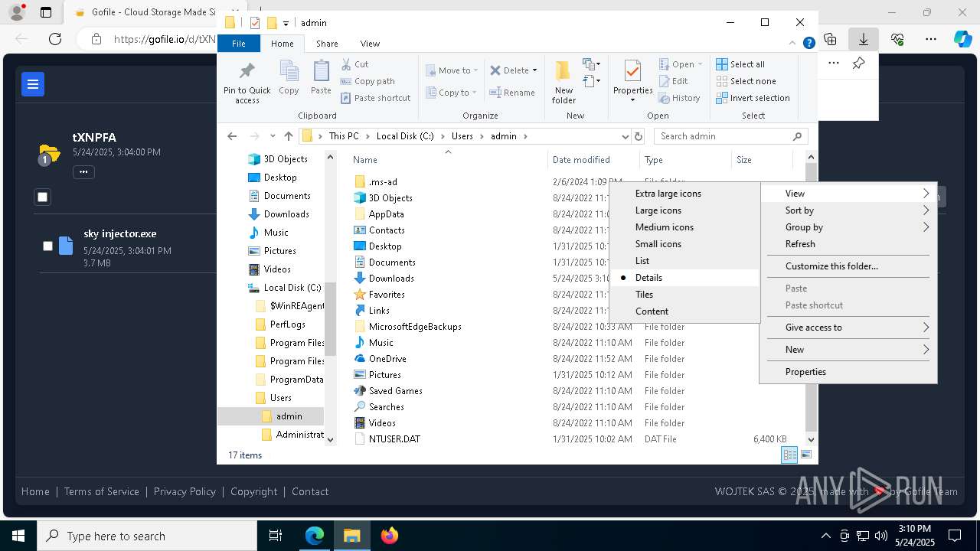Click Explorer Help question mark icon
This screenshot has width=980, height=551.
808,44
